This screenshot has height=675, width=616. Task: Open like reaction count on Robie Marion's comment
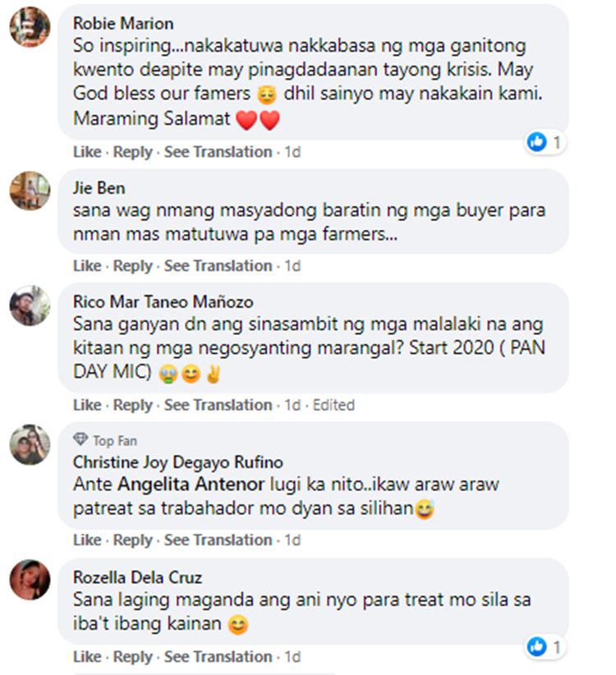[x=545, y=142]
